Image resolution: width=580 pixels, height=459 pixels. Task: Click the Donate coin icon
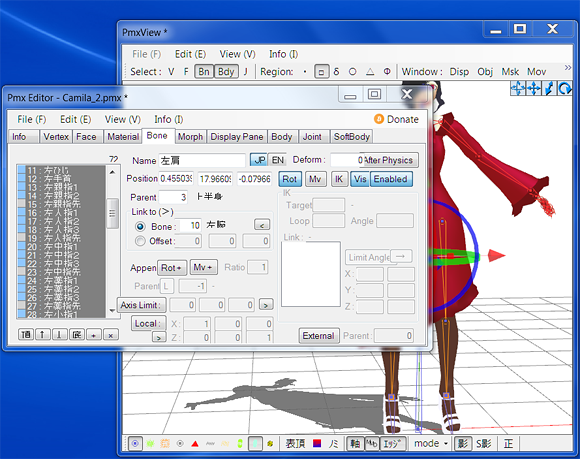pyautogui.click(x=379, y=119)
